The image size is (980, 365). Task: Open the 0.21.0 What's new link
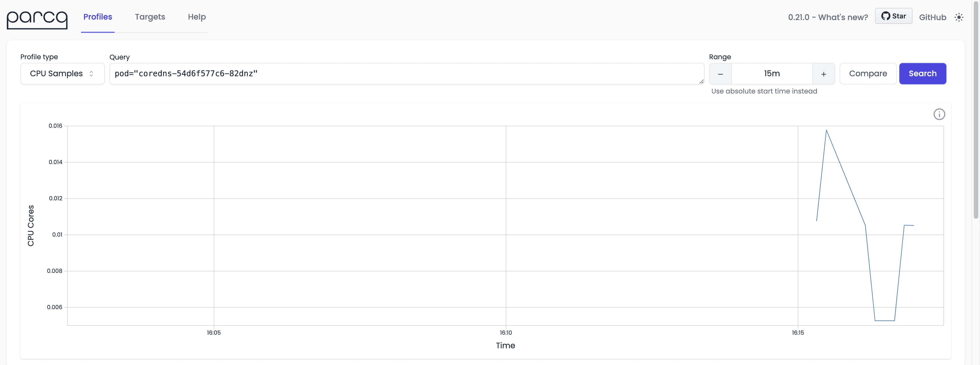(x=828, y=17)
